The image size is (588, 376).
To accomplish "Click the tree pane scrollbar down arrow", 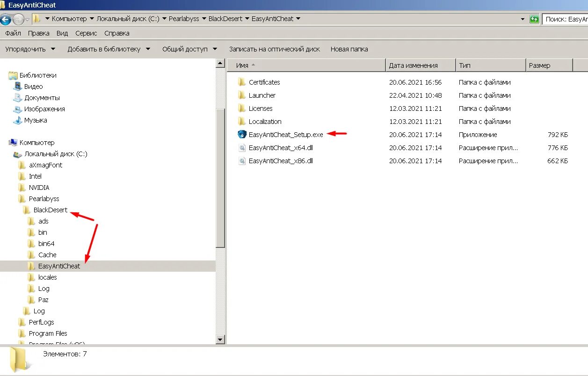I will click(221, 340).
